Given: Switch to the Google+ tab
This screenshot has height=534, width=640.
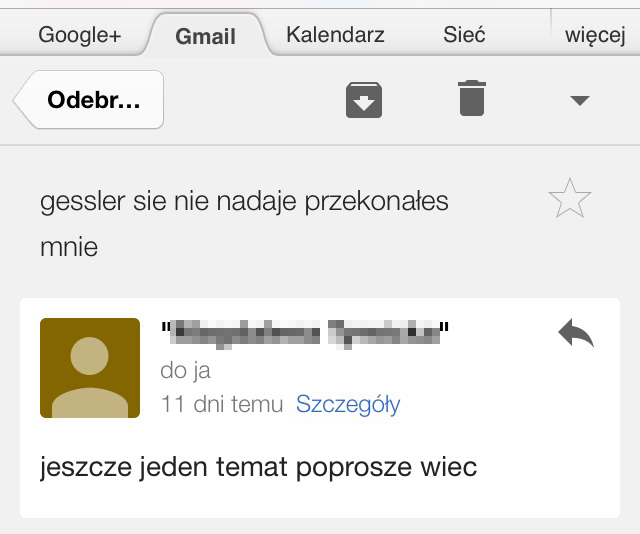Looking at the screenshot, I should coord(80,35).
